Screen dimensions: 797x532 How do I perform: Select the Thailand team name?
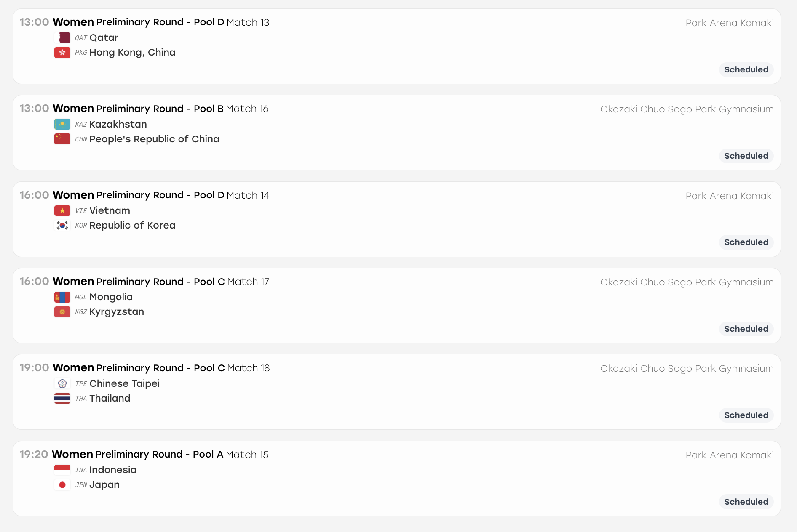pos(110,398)
